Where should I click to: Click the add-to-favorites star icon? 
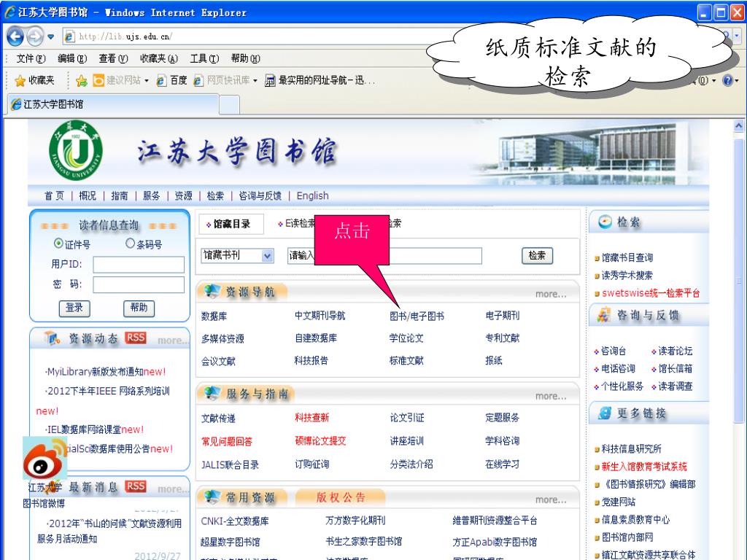coord(82,80)
